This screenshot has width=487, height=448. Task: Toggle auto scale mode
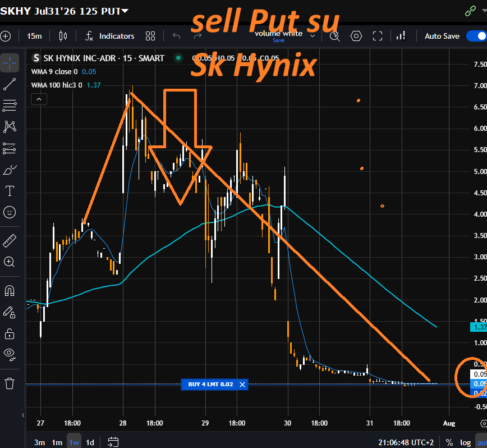(482, 442)
